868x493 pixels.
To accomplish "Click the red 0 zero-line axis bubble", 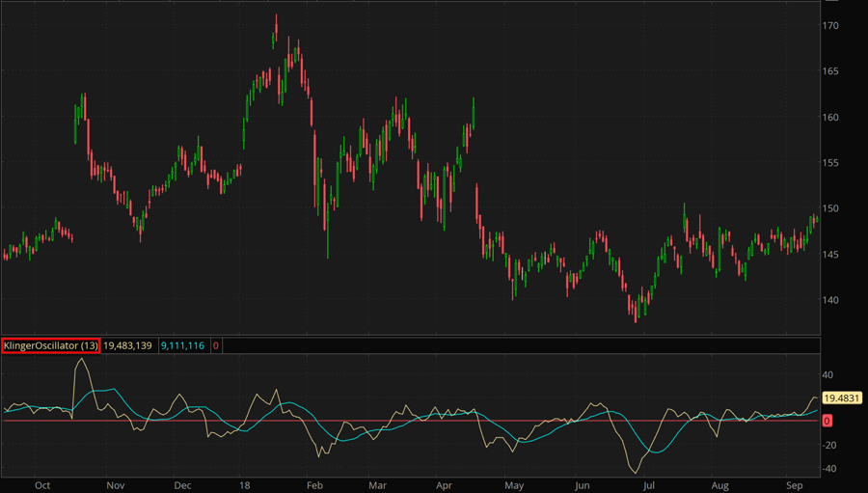I will coord(827,422).
